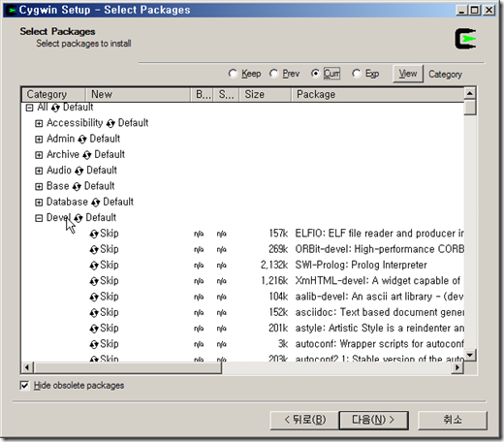Screen dimensions: 504x442
Task: Expand the Accessibility category
Action: click(x=39, y=123)
